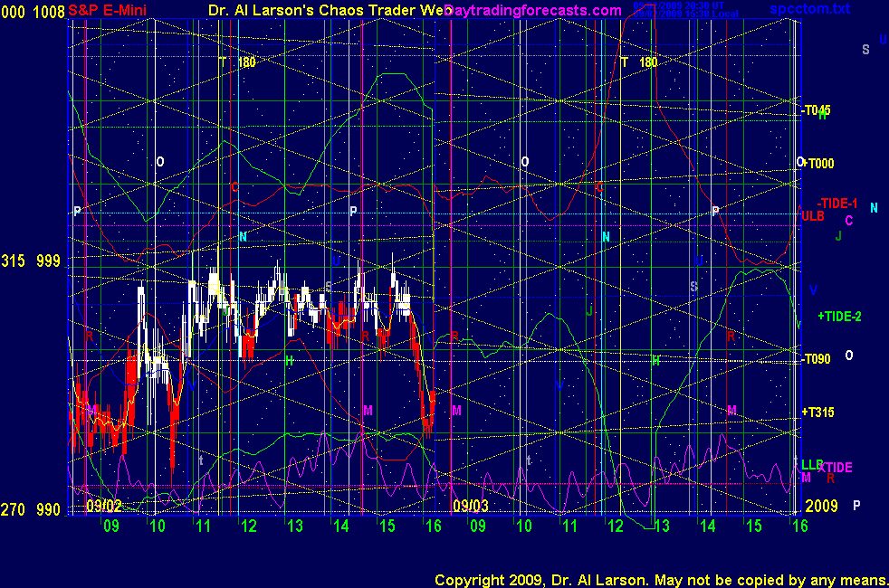
Task: Select the red "-TIDE-1" label
Action: click(837, 204)
